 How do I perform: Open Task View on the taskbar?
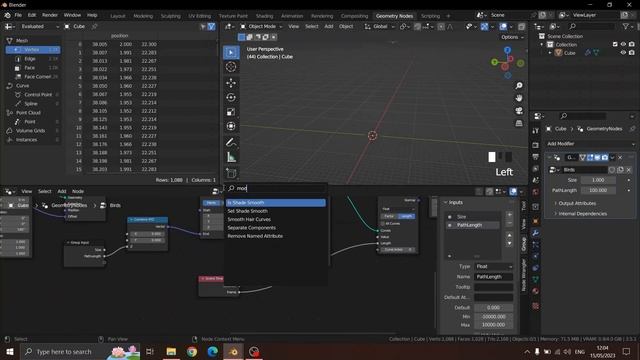pyautogui.click(x=150, y=351)
